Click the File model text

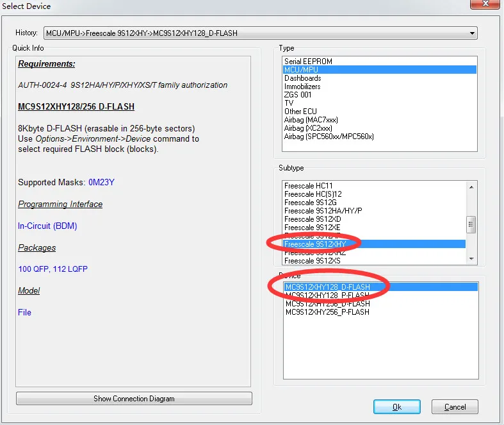coord(24,312)
